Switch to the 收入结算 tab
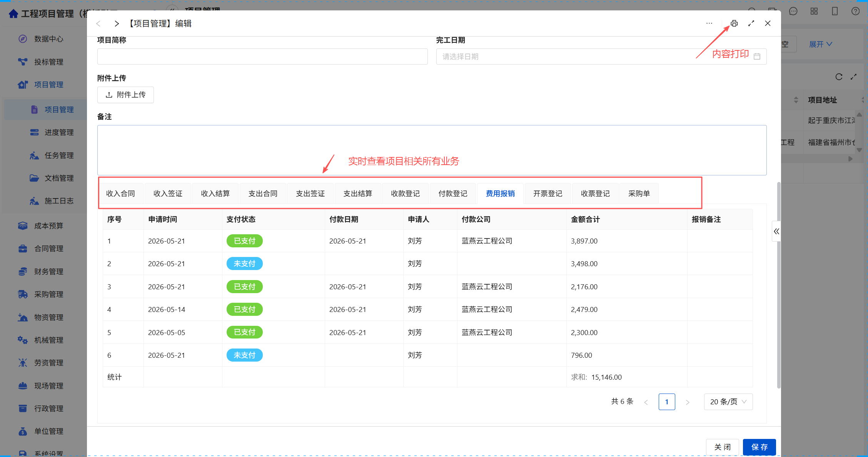868x457 pixels. point(215,193)
